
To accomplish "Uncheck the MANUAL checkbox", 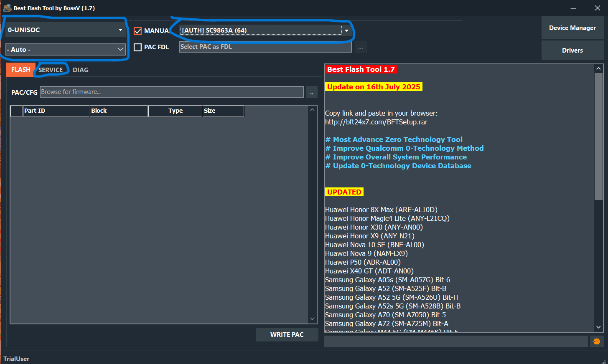I will (138, 31).
